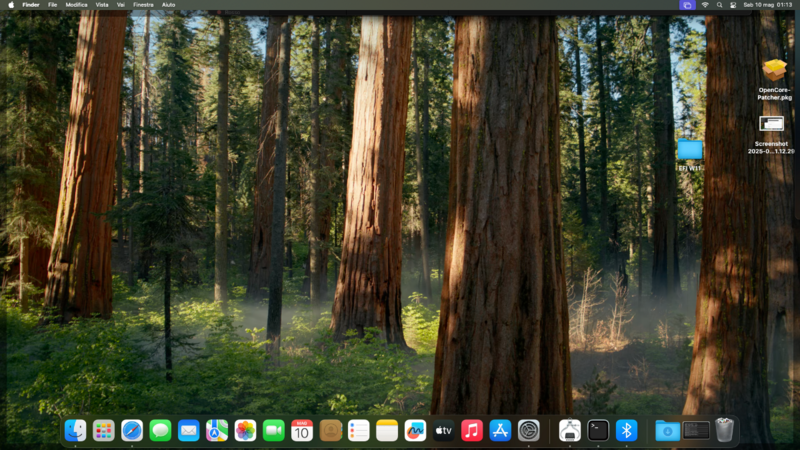Open the Trash in the Dock
This screenshot has height=450, width=800.
tap(724, 430)
